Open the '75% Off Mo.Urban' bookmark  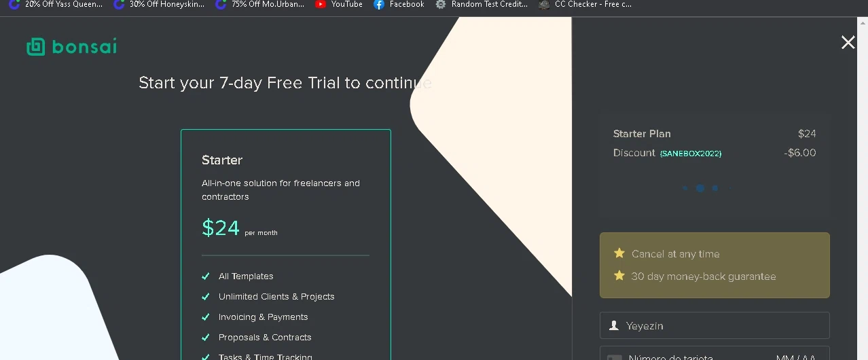point(259,4)
